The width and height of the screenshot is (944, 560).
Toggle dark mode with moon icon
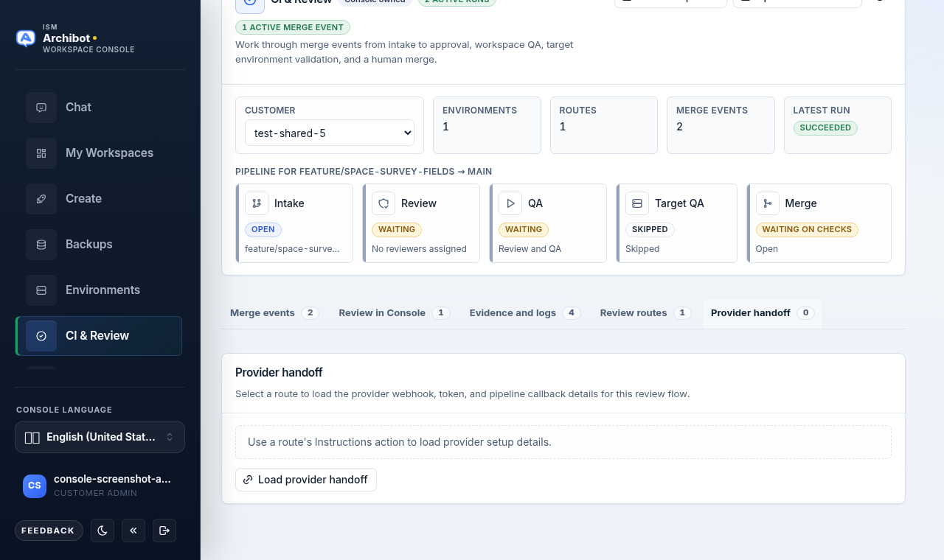point(103,531)
